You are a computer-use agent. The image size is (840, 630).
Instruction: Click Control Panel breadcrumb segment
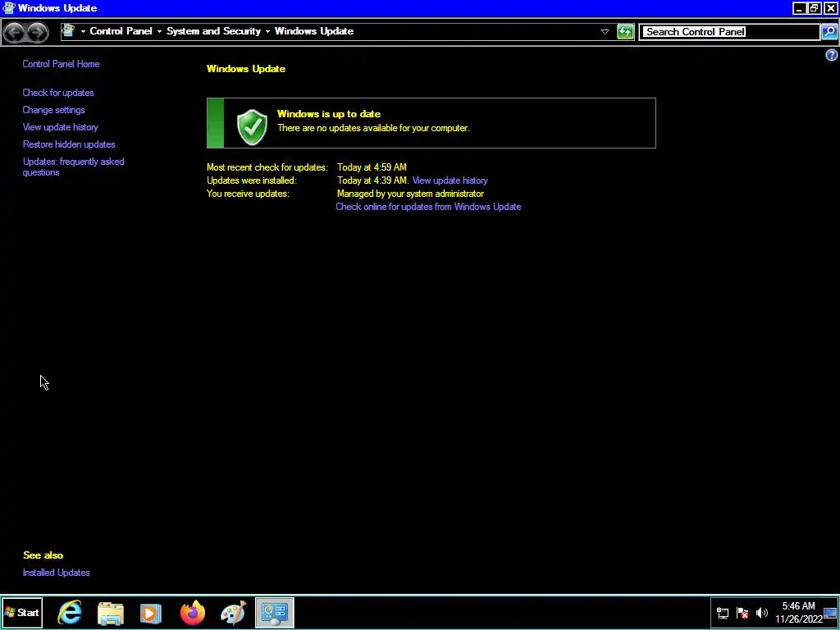coord(121,31)
